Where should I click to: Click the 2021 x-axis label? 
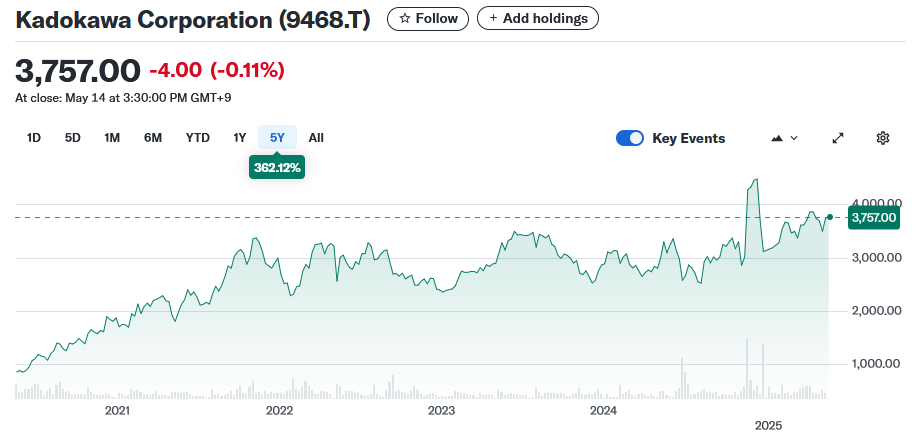point(117,411)
